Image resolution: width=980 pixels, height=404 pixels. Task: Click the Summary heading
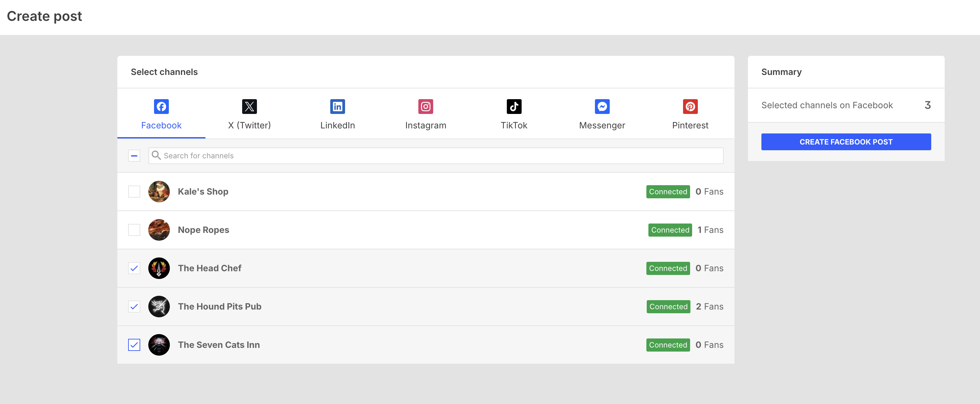(x=782, y=72)
